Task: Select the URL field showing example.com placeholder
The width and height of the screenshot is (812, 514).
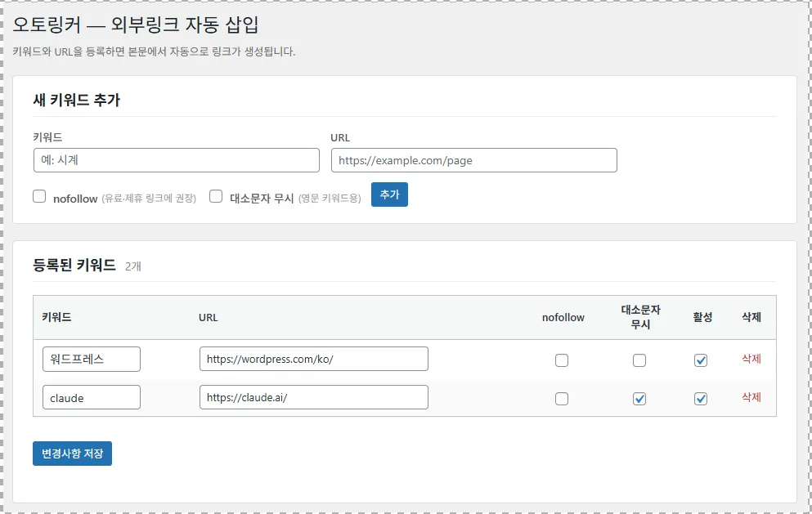Action: tap(473, 160)
